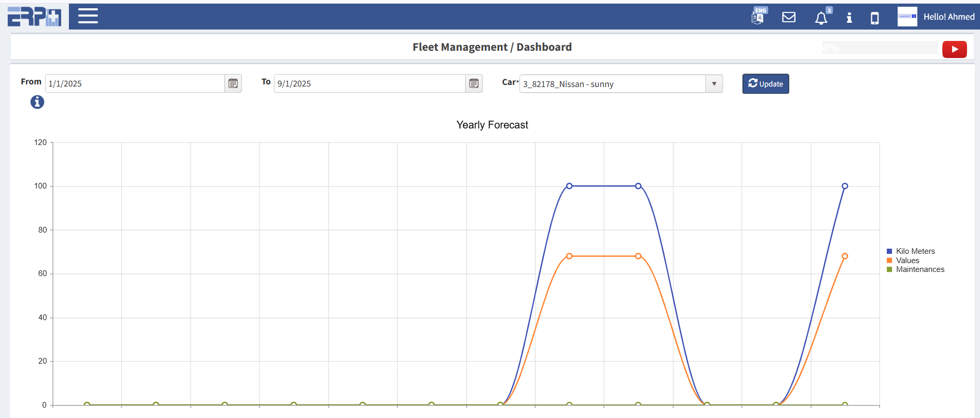The width and height of the screenshot is (980, 418).
Task: Switch language using the ENG translate icon
Action: pyautogui.click(x=758, y=17)
